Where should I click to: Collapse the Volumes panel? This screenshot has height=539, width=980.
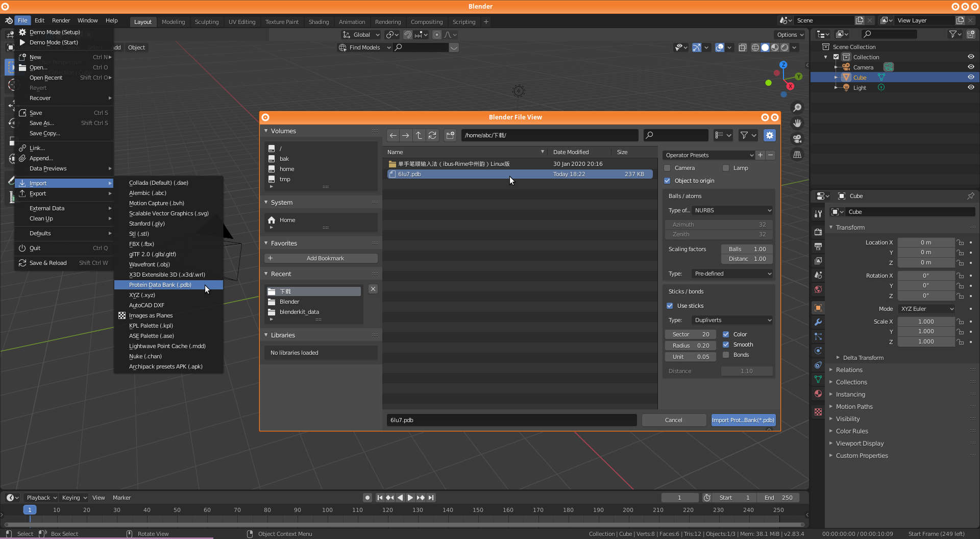pyautogui.click(x=266, y=131)
